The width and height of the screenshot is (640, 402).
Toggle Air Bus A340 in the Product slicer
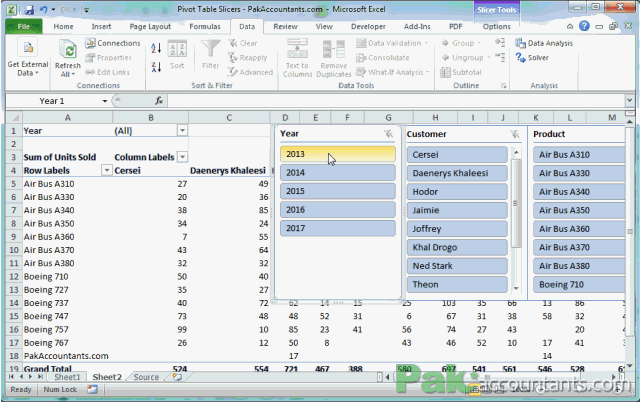pos(579,192)
